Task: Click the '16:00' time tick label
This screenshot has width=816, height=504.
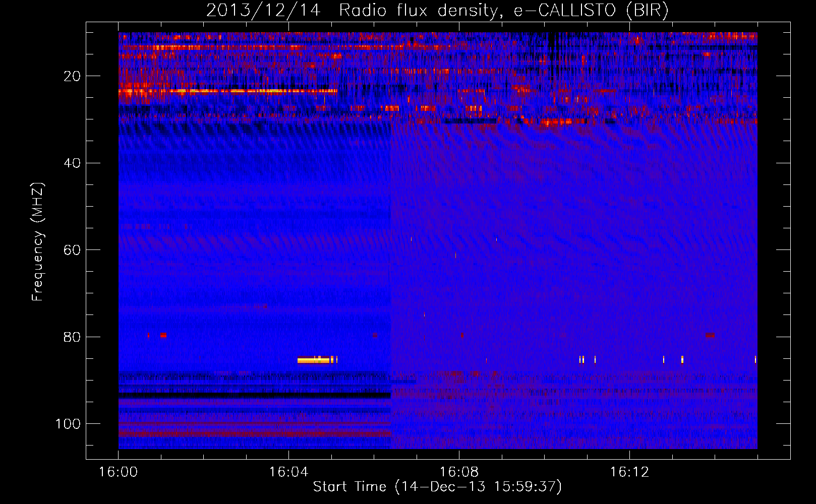Action: [118, 472]
